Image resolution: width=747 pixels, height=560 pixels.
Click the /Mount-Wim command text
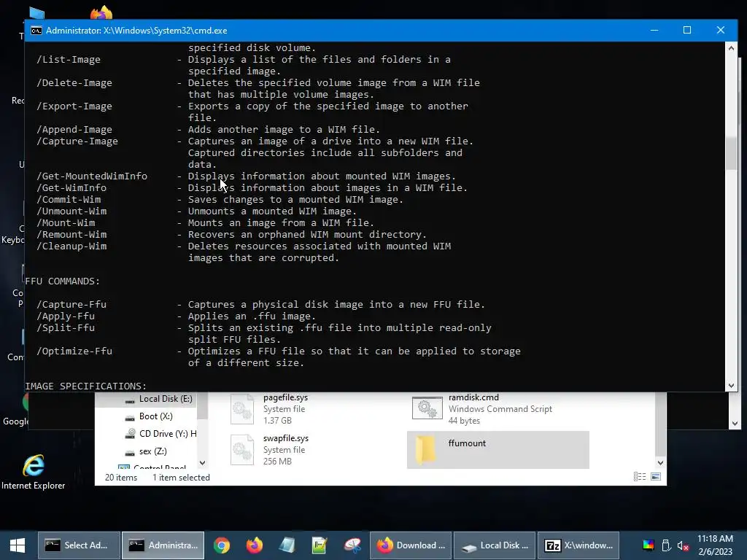click(66, 223)
